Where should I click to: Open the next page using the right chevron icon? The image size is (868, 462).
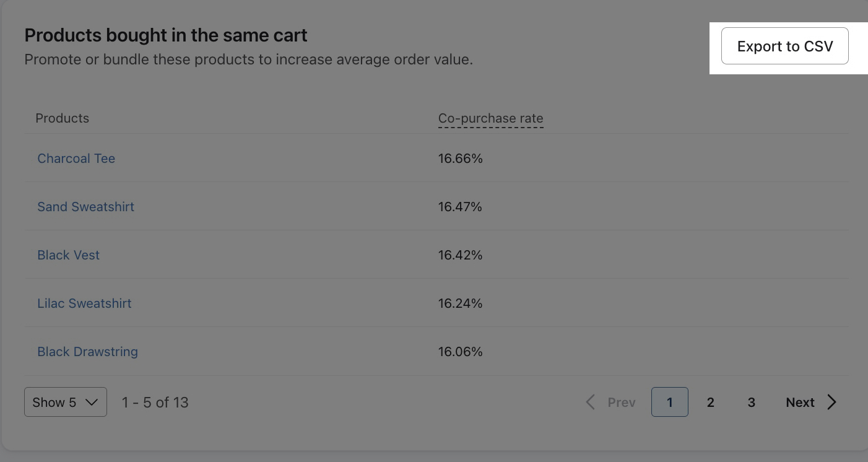coord(831,403)
